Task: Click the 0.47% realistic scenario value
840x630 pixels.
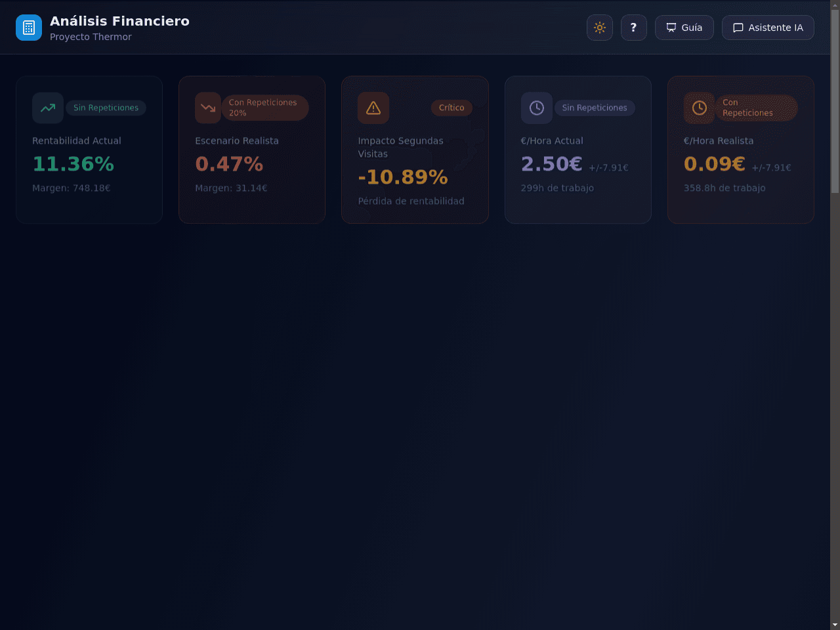Action: pyautogui.click(x=229, y=164)
